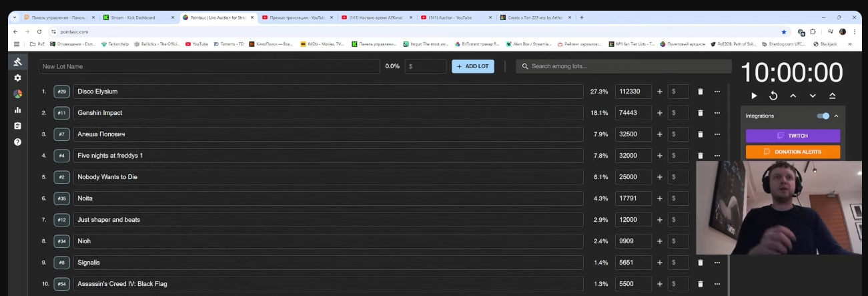Image resolution: width=868 pixels, height=296 pixels.
Task: Connect the DONATION ALERTS integration
Action: [793, 152]
